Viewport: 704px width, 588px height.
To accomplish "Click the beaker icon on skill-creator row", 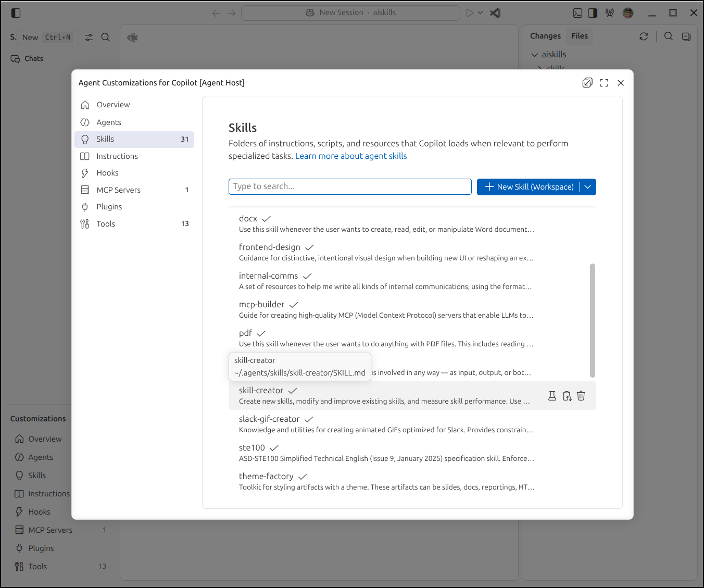I will click(552, 396).
